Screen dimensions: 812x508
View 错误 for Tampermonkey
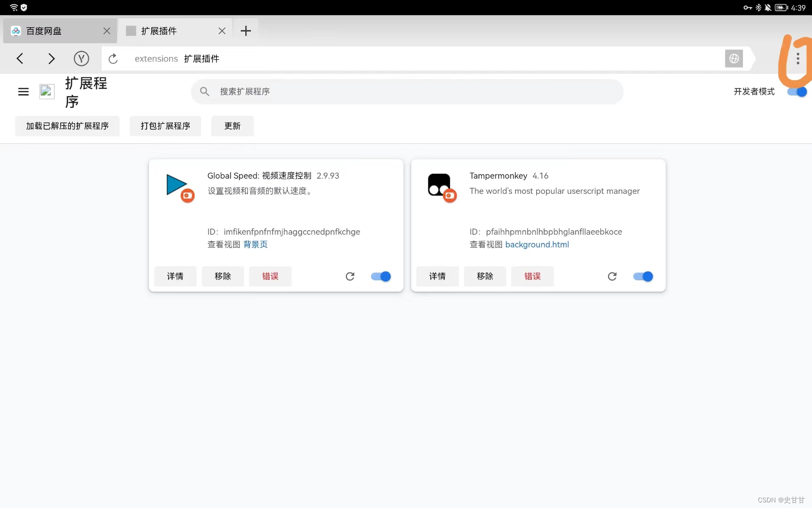coord(532,277)
